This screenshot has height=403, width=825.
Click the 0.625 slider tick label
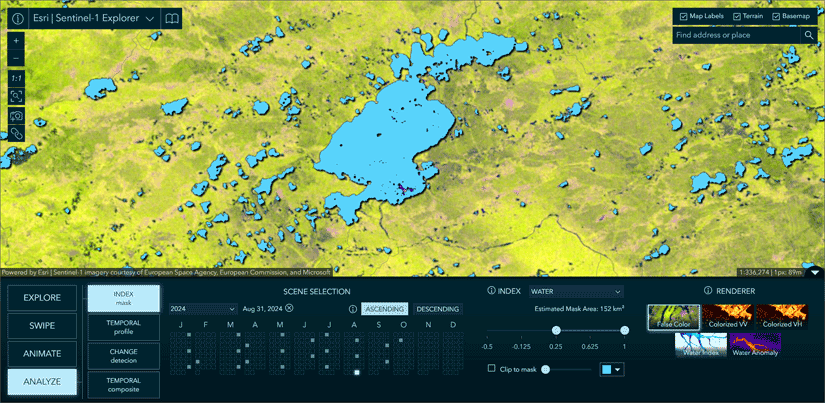click(x=590, y=346)
